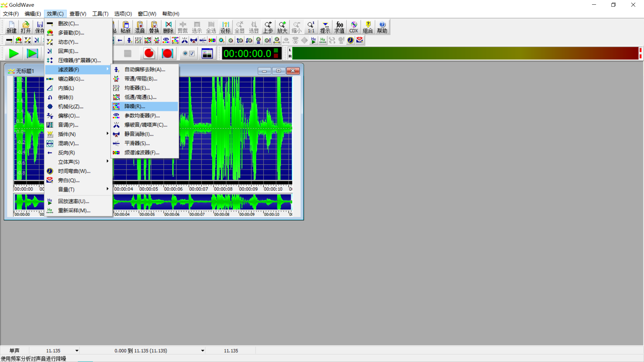Open the channel length dropdown in status bar

pyautogui.click(x=77, y=351)
